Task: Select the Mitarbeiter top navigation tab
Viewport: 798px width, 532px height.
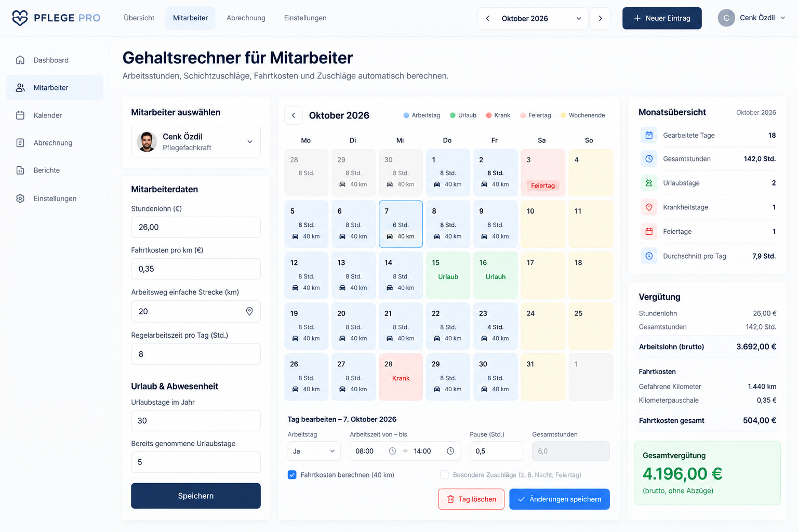Action: [190, 18]
